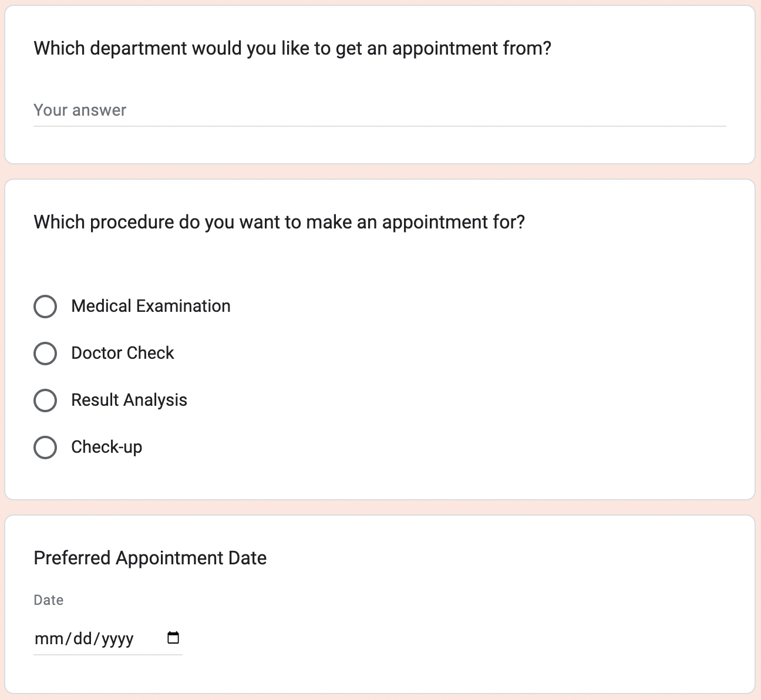Click the 'Medical Examination' option label

coord(150,306)
